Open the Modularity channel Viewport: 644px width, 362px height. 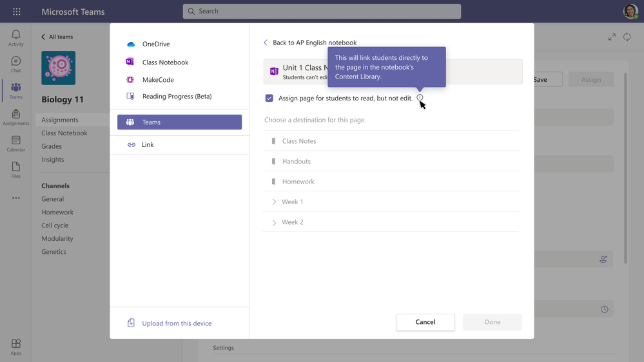57,238
